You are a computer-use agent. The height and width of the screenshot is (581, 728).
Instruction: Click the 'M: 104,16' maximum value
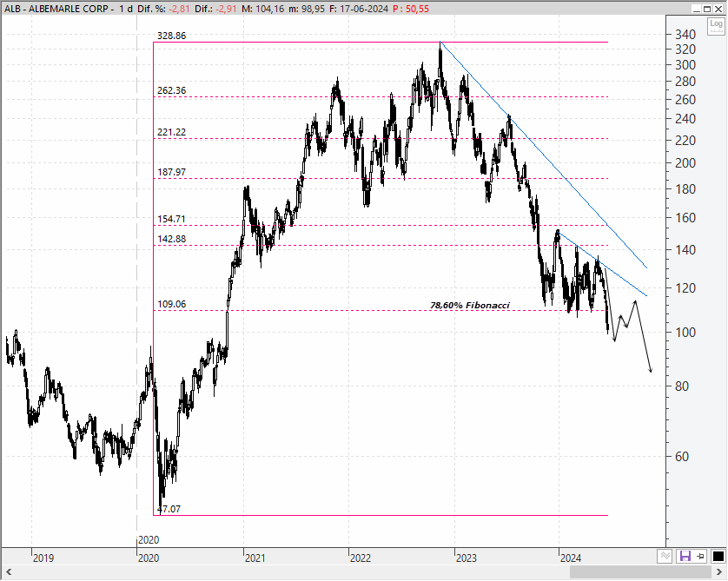coord(262,9)
